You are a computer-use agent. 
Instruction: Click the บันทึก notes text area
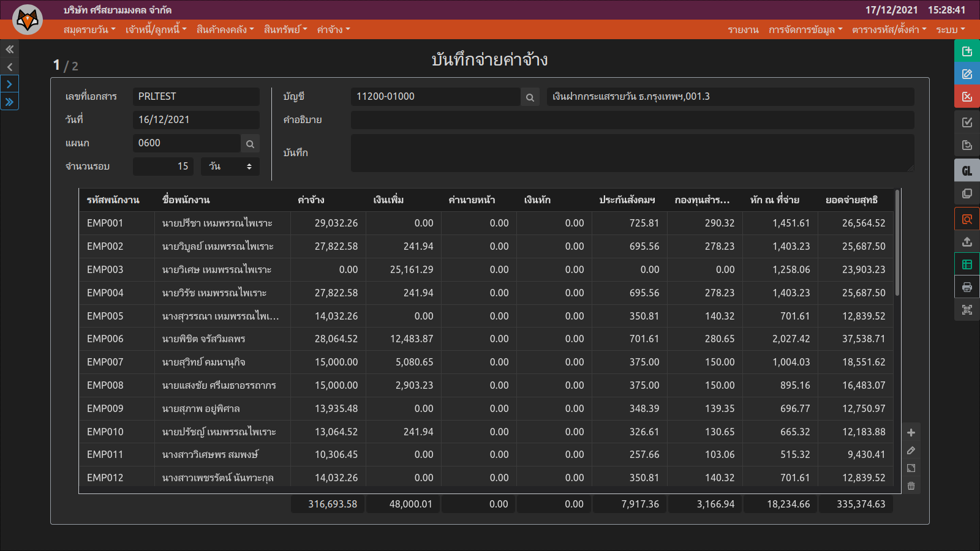(x=632, y=153)
